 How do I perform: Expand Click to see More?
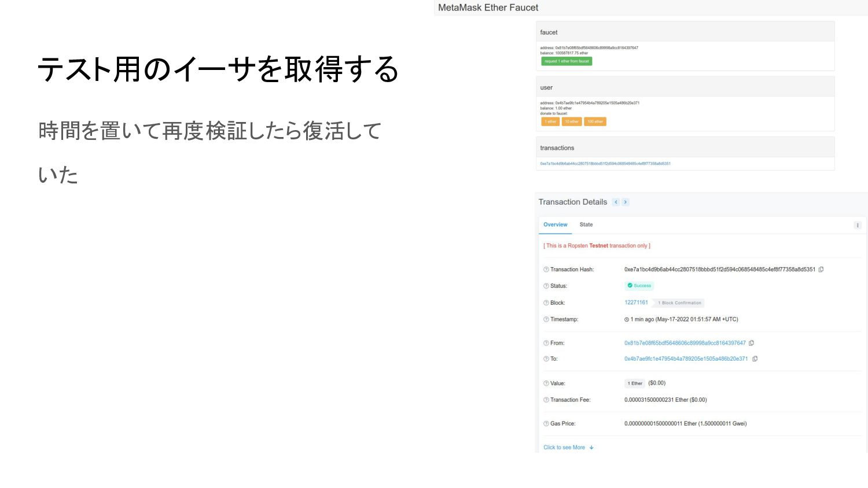568,448
